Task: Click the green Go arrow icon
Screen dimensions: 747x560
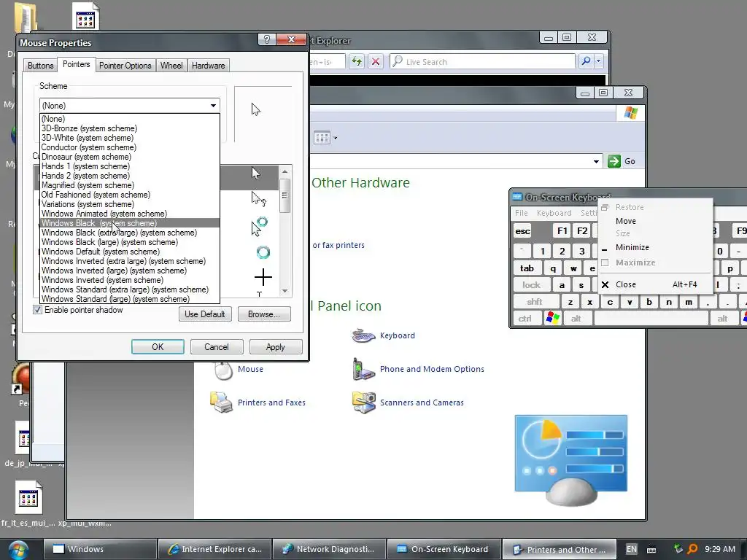Action: coord(614,161)
